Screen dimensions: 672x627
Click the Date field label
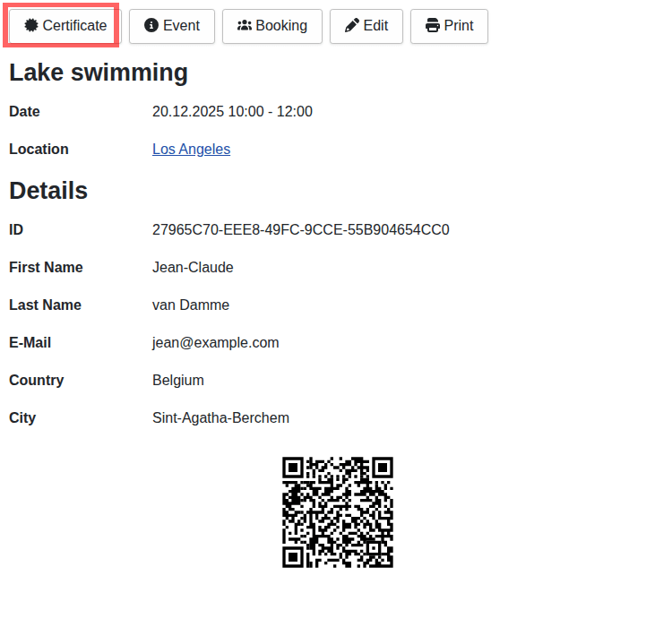tap(24, 112)
